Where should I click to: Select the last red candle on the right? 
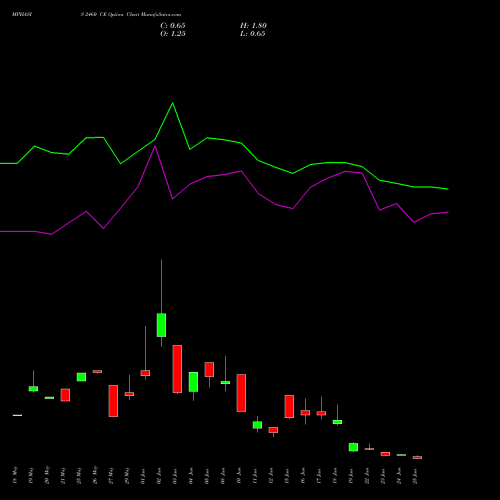coord(417,457)
